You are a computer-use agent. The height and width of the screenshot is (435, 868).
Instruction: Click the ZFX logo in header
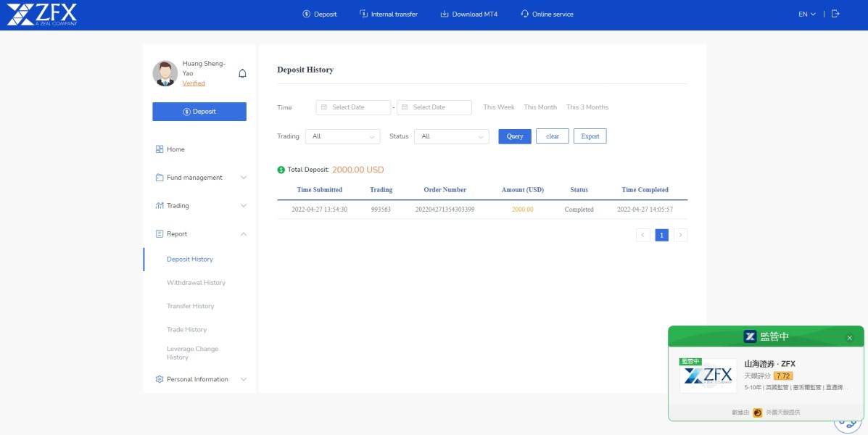coord(41,14)
